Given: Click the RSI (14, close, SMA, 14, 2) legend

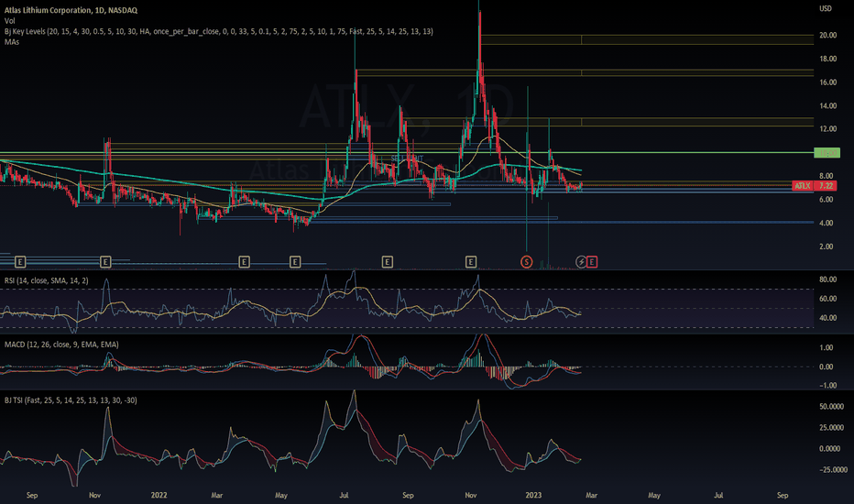Looking at the screenshot, I should (47, 280).
